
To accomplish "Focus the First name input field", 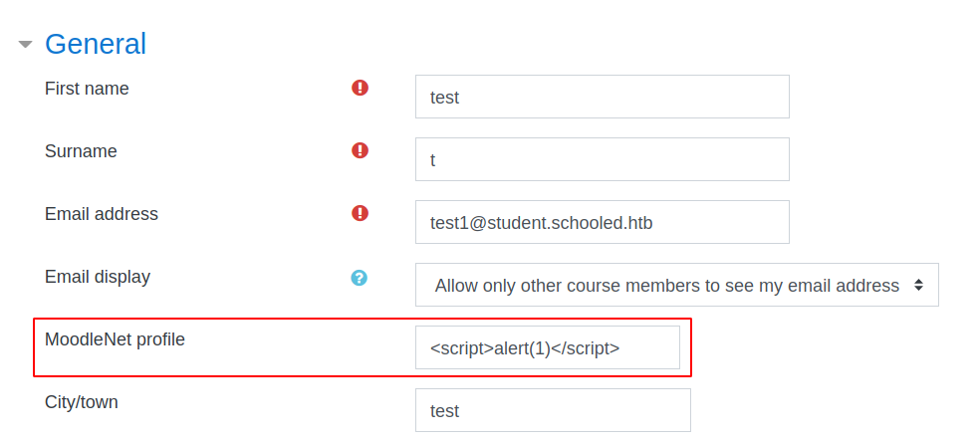I will [x=602, y=97].
